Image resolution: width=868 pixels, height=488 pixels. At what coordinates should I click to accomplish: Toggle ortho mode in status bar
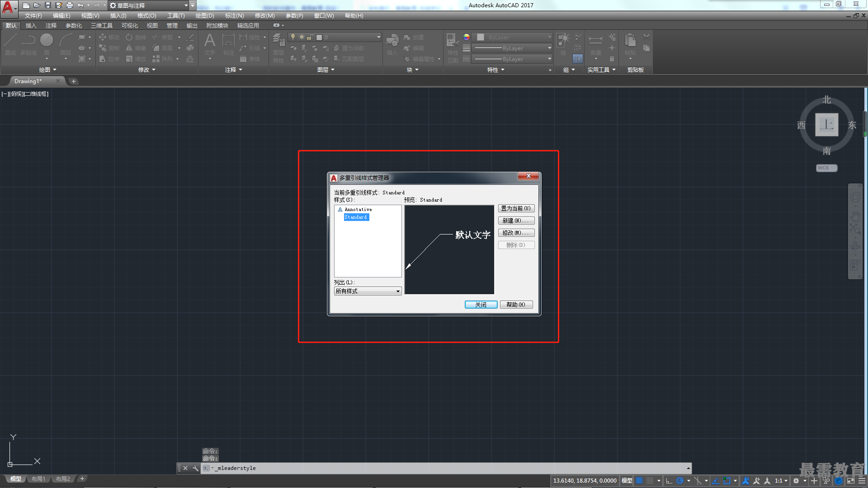coord(669,481)
